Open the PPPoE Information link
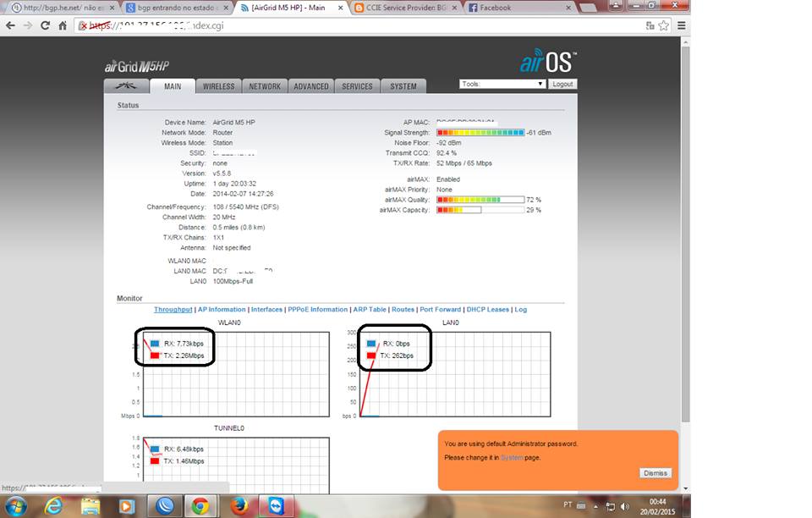 pyautogui.click(x=317, y=309)
